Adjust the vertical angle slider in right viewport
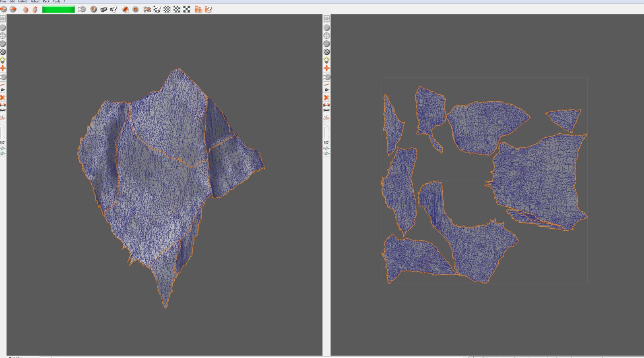Viewport: 644px width, 358px height. (x=326, y=132)
